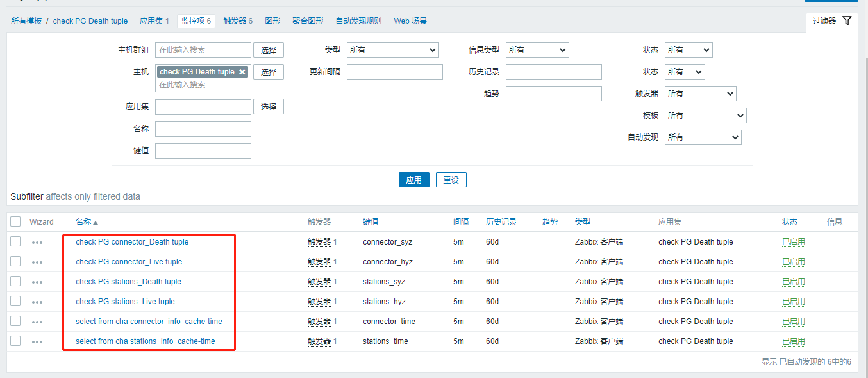Open wizard dots for stations_Death tuple row

pos(37,282)
